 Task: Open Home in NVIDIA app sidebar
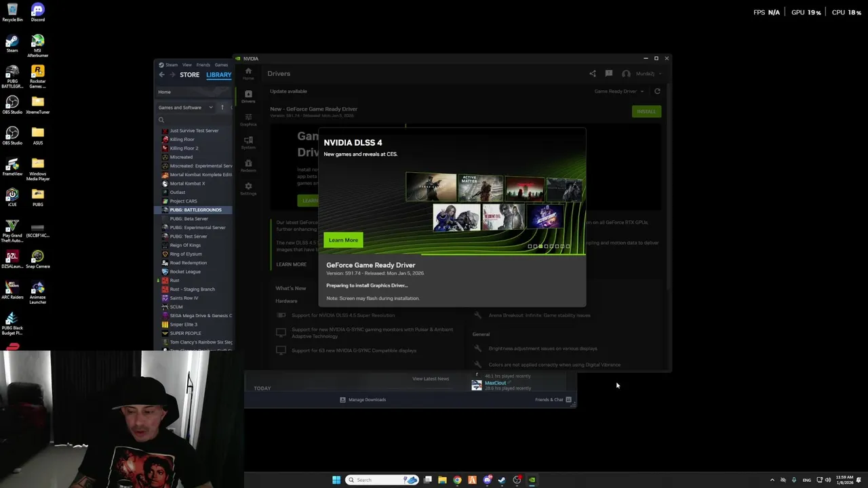click(248, 73)
